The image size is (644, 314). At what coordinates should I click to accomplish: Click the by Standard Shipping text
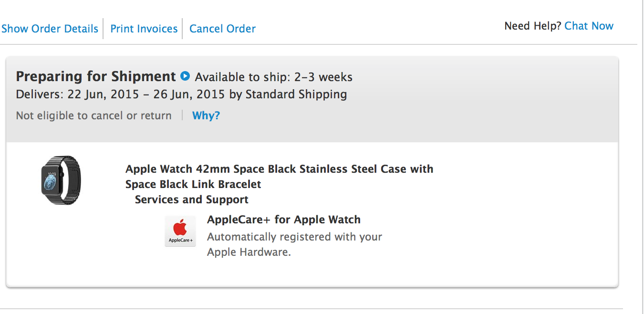click(x=296, y=94)
